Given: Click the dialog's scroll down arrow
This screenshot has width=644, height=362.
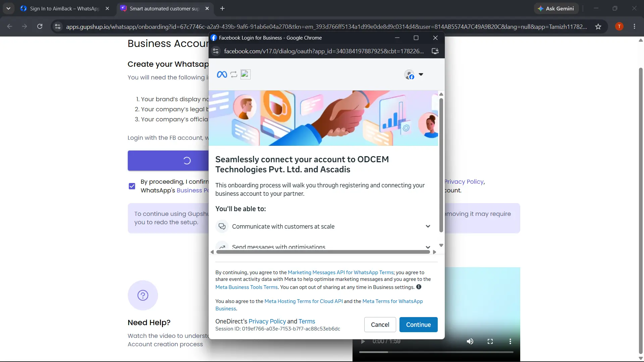Looking at the screenshot, I should pos(441,245).
